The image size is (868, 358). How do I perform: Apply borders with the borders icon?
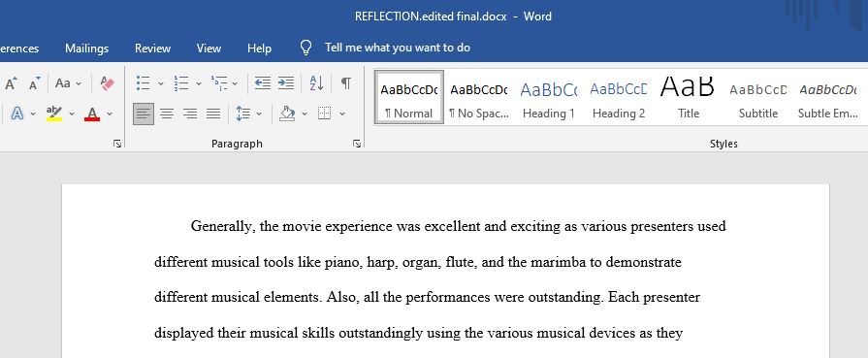[324, 114]
